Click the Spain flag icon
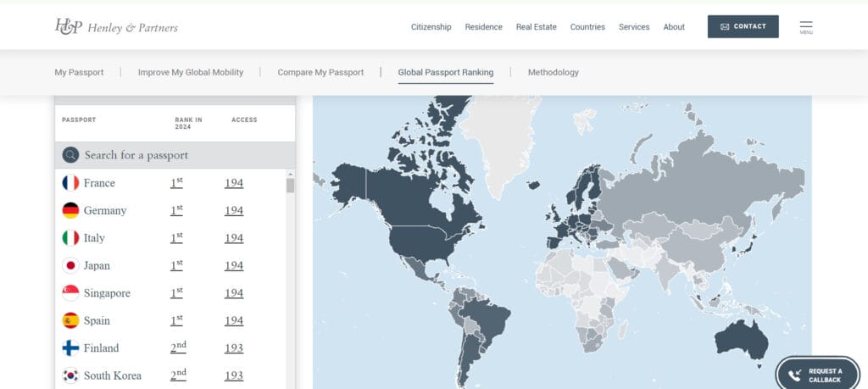 (70, 320)
